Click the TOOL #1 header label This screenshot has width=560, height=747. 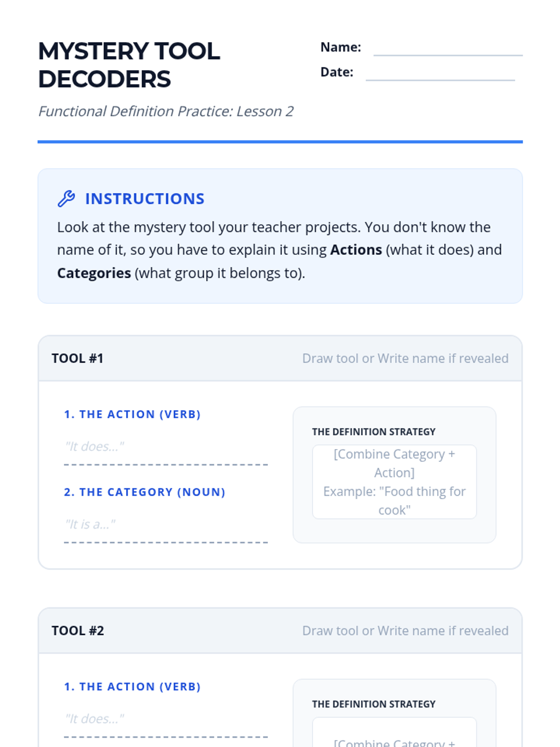(x=77, y=358)
